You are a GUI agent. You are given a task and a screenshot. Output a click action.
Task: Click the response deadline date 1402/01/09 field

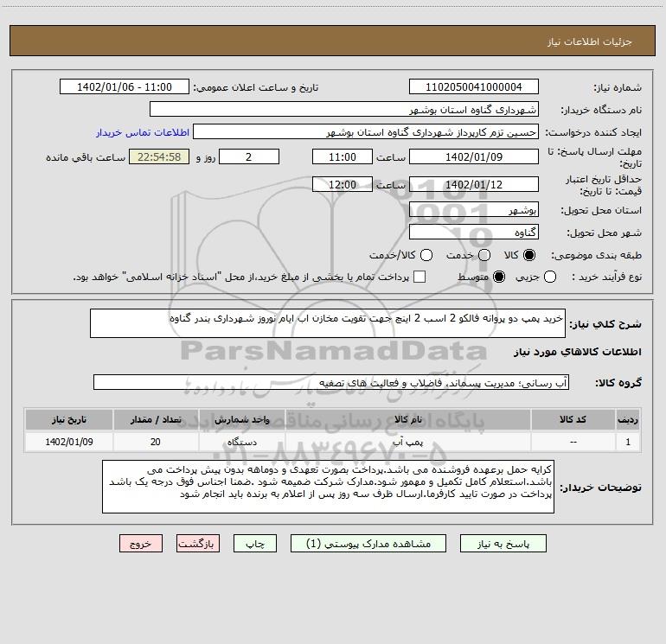click(474, 156)
